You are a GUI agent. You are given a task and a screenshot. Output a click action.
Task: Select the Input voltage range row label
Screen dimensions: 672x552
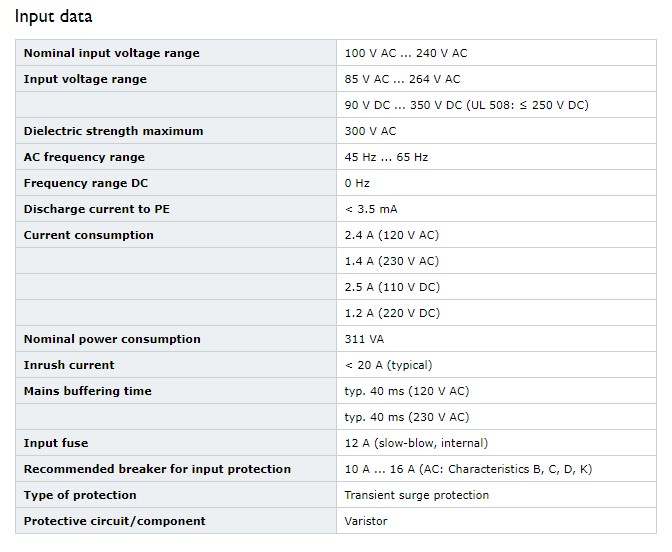click(85, 79)
